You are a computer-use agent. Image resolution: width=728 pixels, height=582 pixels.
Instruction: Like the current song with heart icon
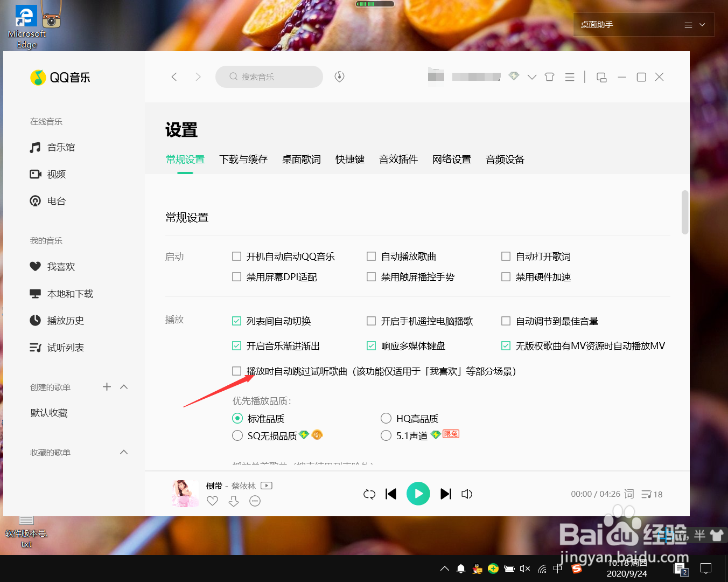[213, 501]
